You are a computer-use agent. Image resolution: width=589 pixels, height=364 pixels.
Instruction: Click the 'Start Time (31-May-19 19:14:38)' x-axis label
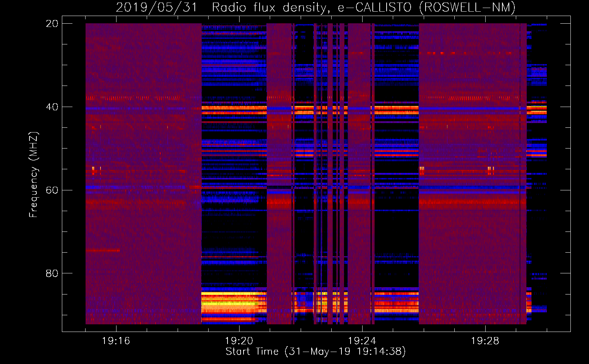click(316, 352)
